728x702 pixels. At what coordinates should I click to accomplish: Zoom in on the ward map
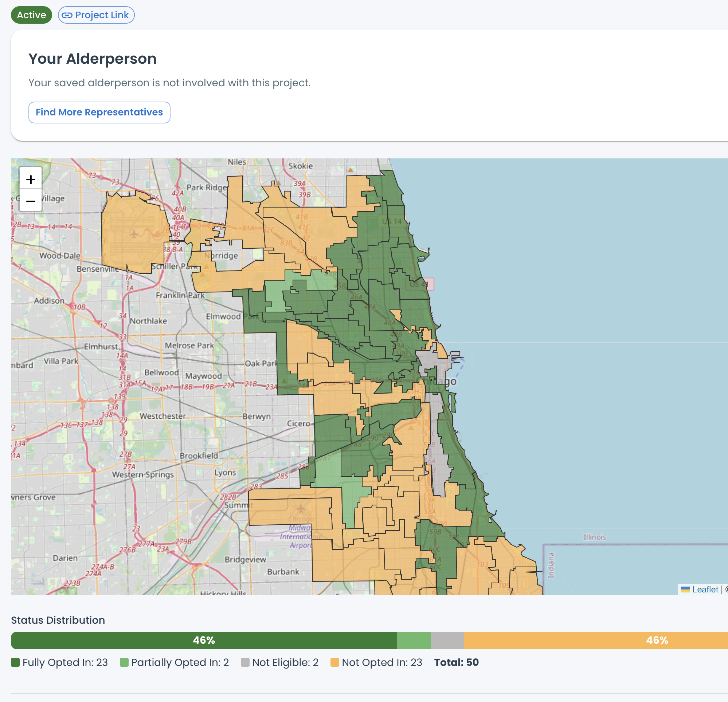point(31,179)
